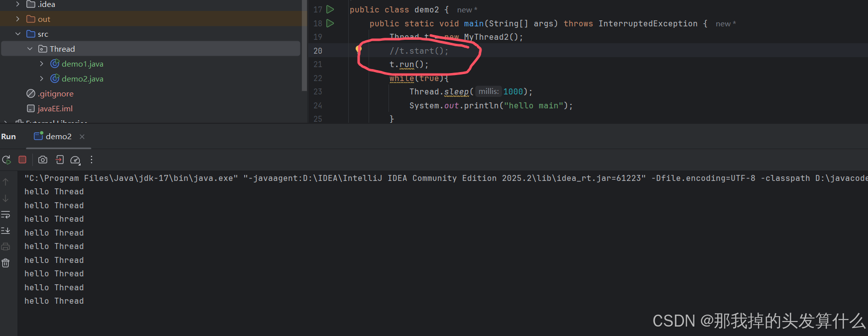The image size is (868, 336).
Task: Stop the running demo2 process
Action: click(x=22, y=160)
